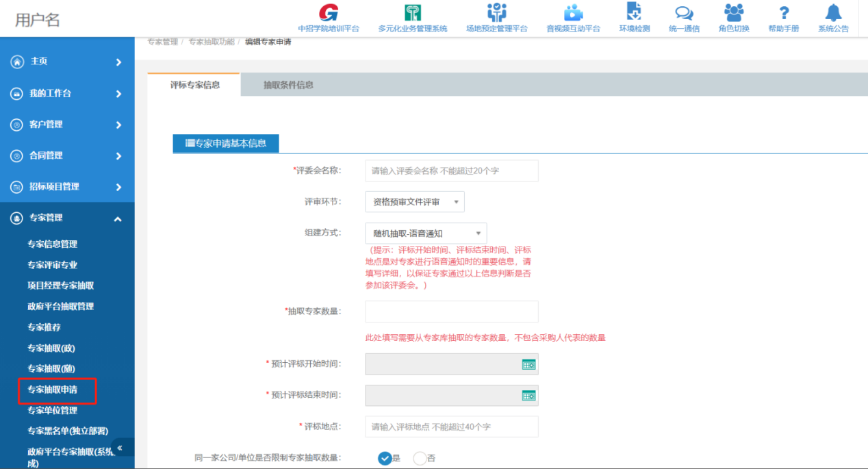
Task: Select the 评标专家信息 tab
Action: [x=194, y=85]
